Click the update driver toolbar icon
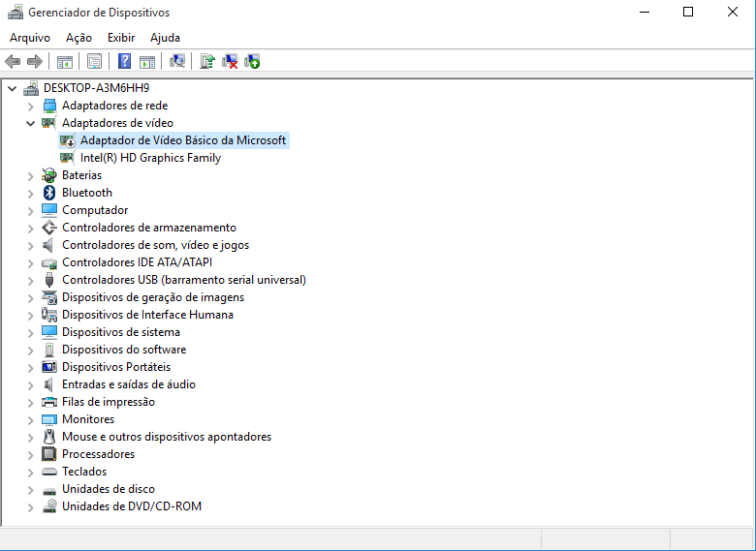Viewport: 756px width, 551px height. 207,61
